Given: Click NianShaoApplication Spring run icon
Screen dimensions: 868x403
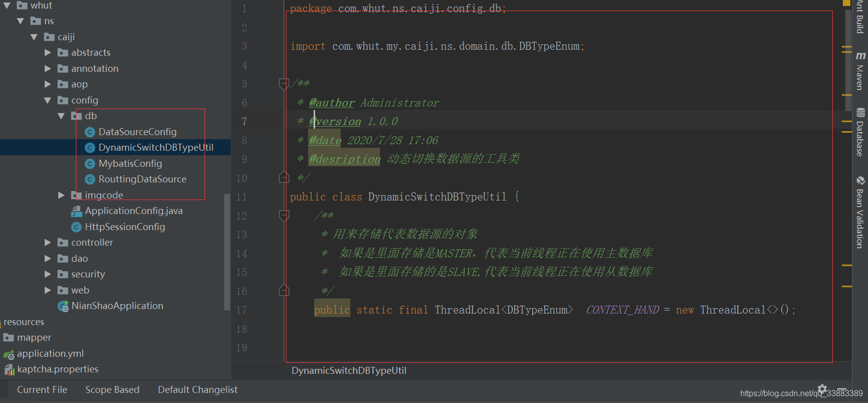Looking at the screenshot, I should tap(63, 306).
